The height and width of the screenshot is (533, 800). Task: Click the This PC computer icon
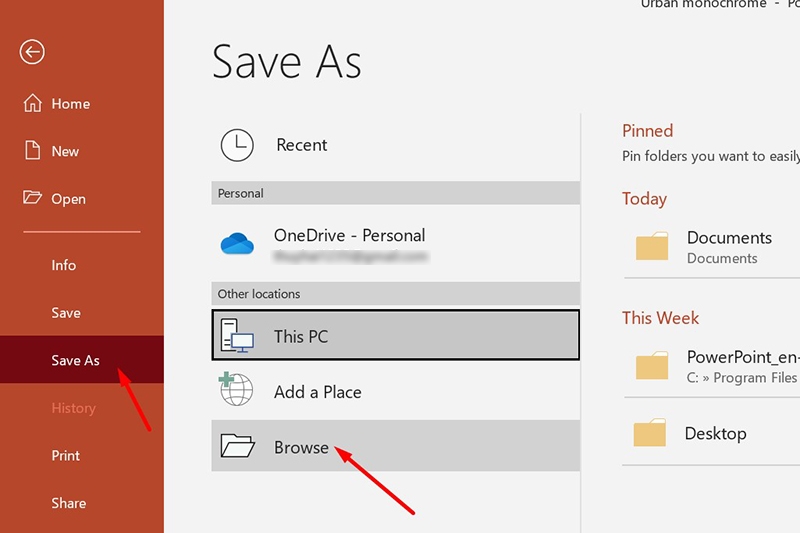click(237, 336)
